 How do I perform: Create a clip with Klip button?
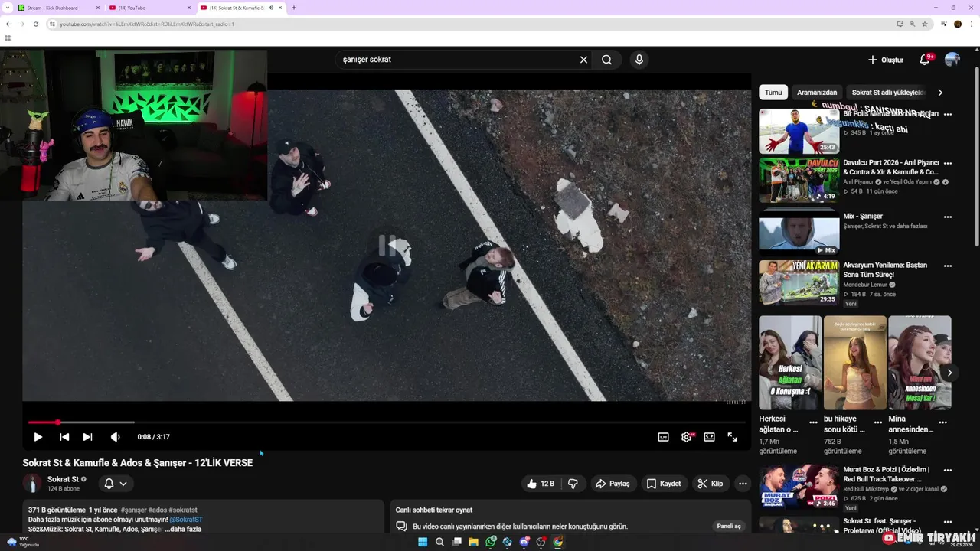(710, 484)
